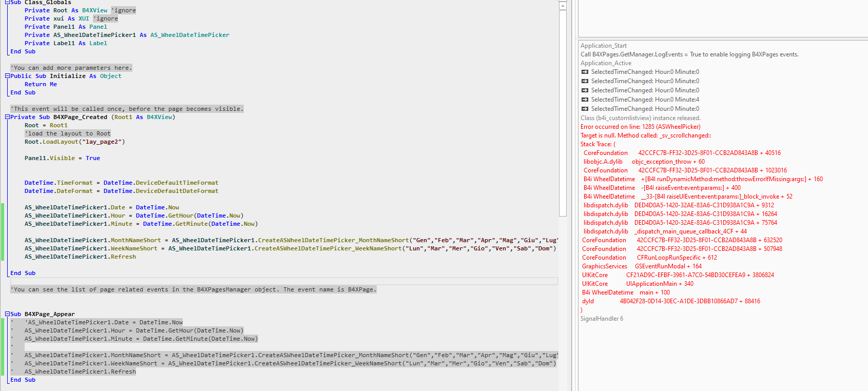
Task: Select the 'Target is null' error line
Action: pos(646,135)
